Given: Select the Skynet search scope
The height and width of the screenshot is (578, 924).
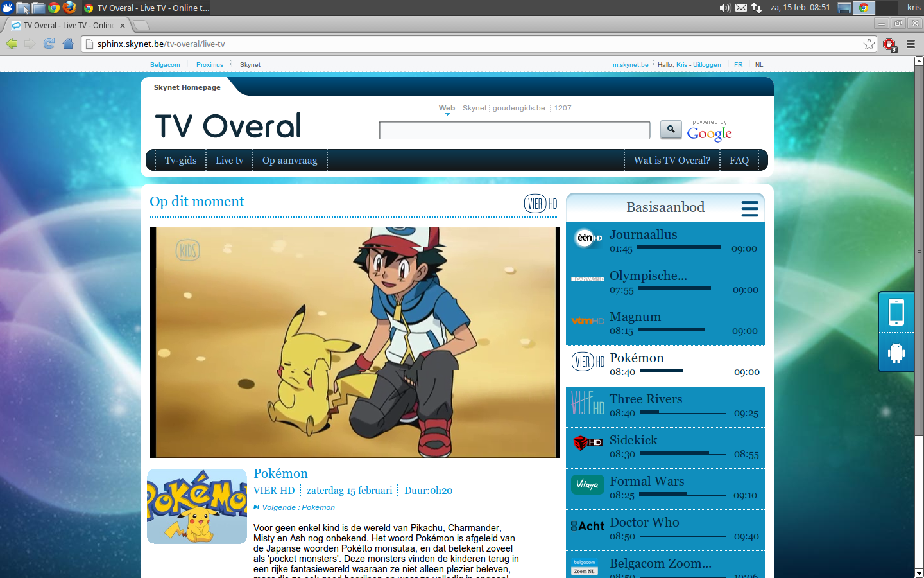Looking at the screenshot, I should (474, 108).
